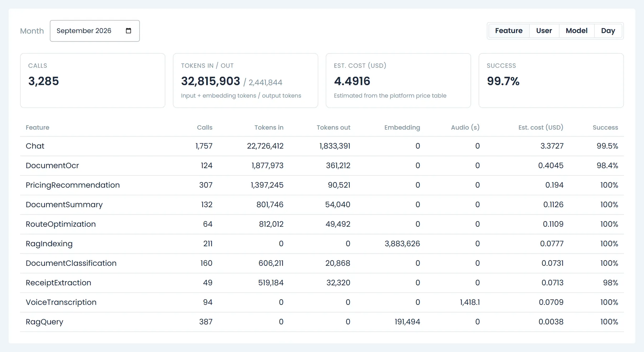Select the Audio (s) column header
Viewport: 644px width, 352px height.
coord(465,127)
